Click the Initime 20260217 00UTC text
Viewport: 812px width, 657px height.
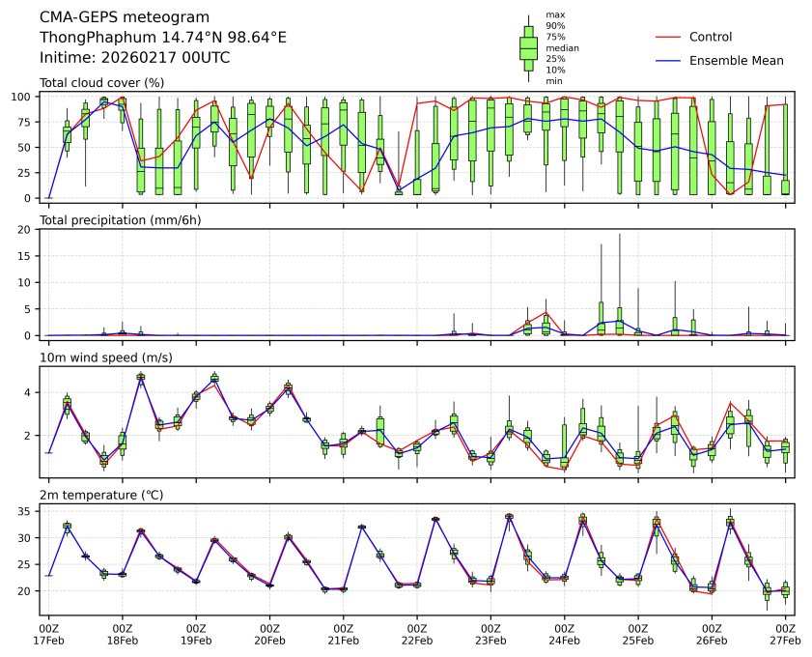134,58
